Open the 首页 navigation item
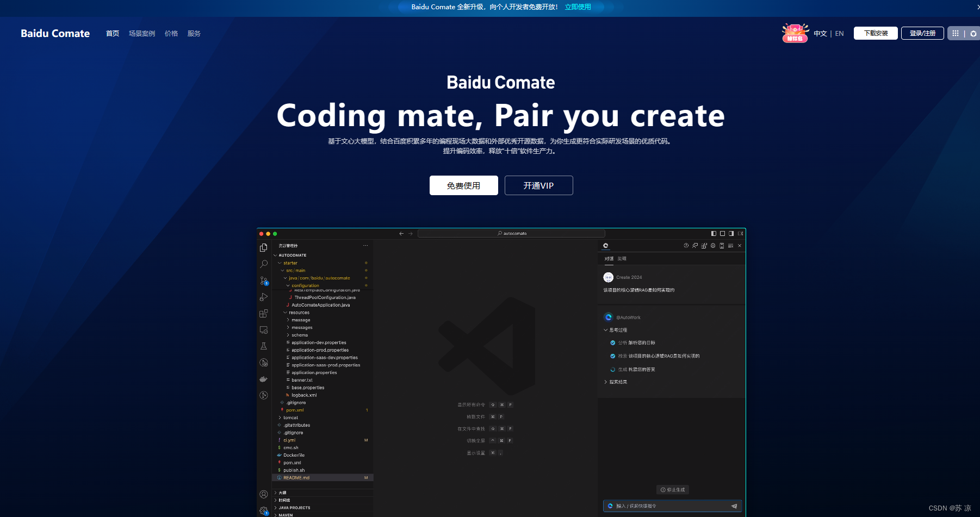The width and height of the screenshot is (980, 517). 113,34
